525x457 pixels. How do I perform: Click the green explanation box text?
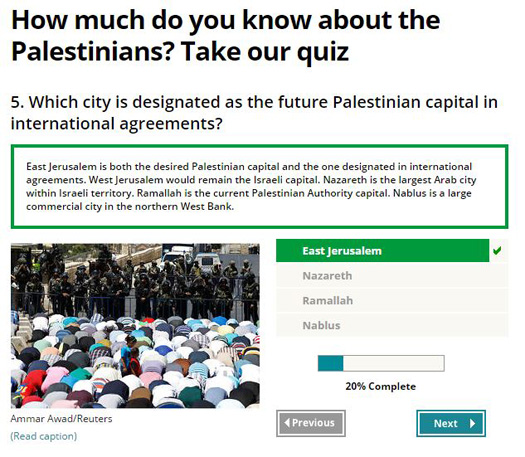[x=251, y=186]
